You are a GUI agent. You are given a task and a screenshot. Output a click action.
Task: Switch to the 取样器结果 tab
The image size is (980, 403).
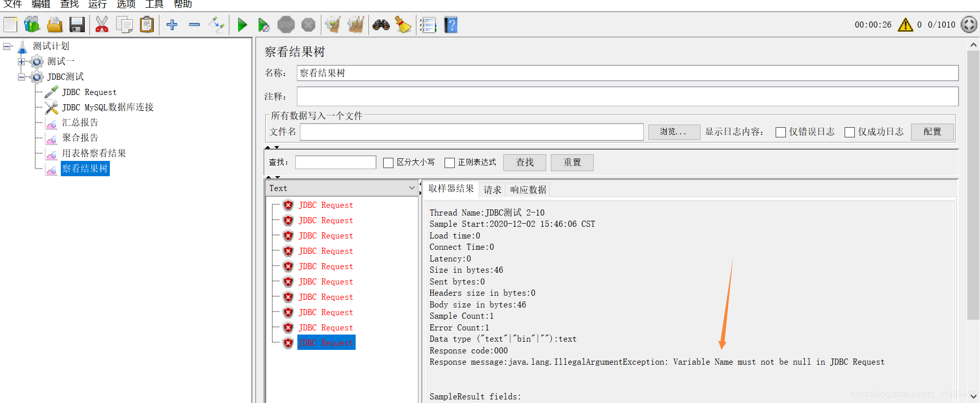pyautogui.click(x=451, y=188)
